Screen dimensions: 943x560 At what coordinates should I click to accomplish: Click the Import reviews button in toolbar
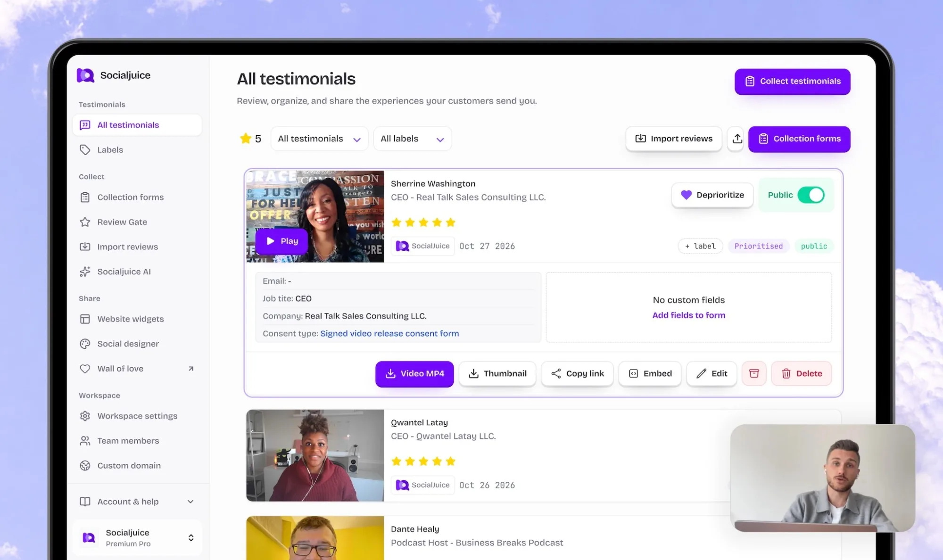click(674, 139)
